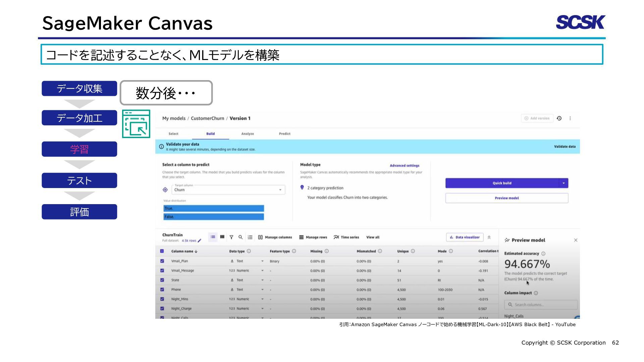Switch to the Analyze tab
The height and width of the screenshot is (362, 644).
point(248,134)
